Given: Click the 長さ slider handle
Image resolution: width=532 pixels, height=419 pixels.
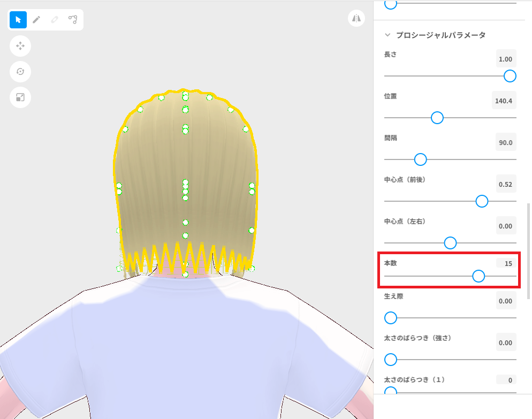Looking at the screenshot, I should point(510,76).
